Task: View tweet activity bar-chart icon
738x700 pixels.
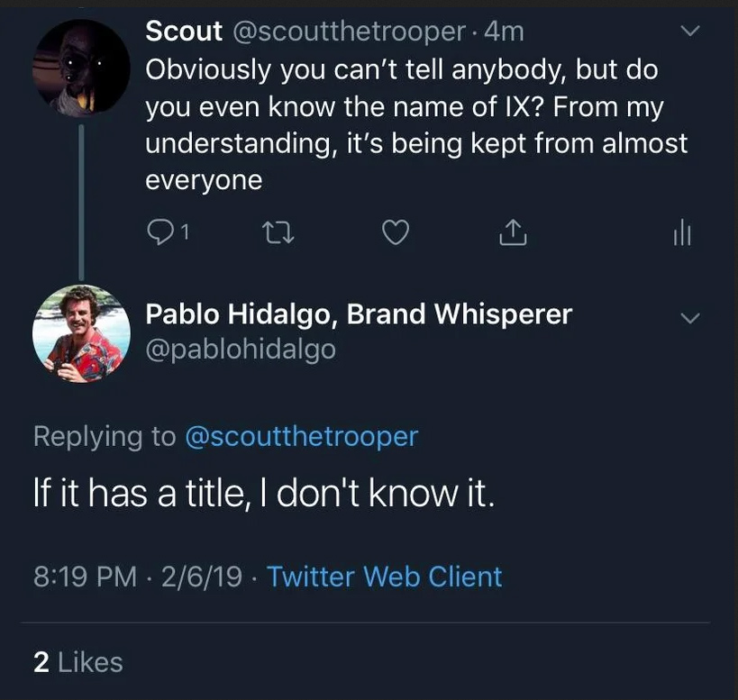Action: tap(681, 234)
